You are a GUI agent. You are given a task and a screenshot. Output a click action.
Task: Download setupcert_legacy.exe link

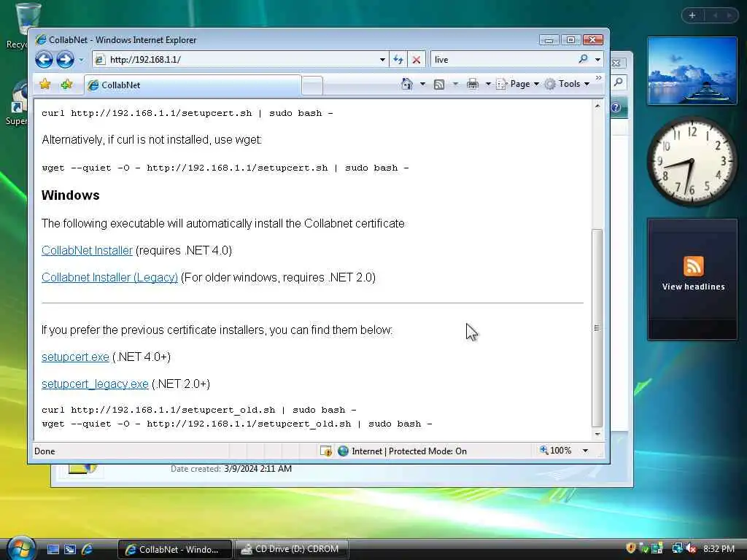point(95,384)
